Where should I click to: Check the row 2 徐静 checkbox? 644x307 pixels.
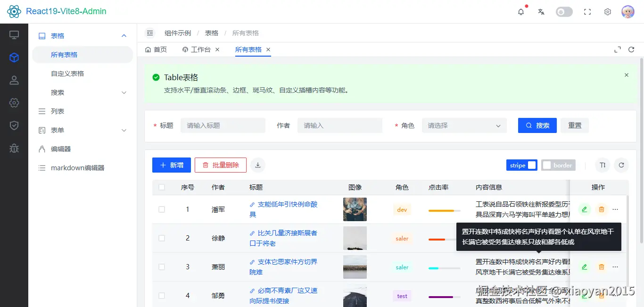click(x=162, y=238)
